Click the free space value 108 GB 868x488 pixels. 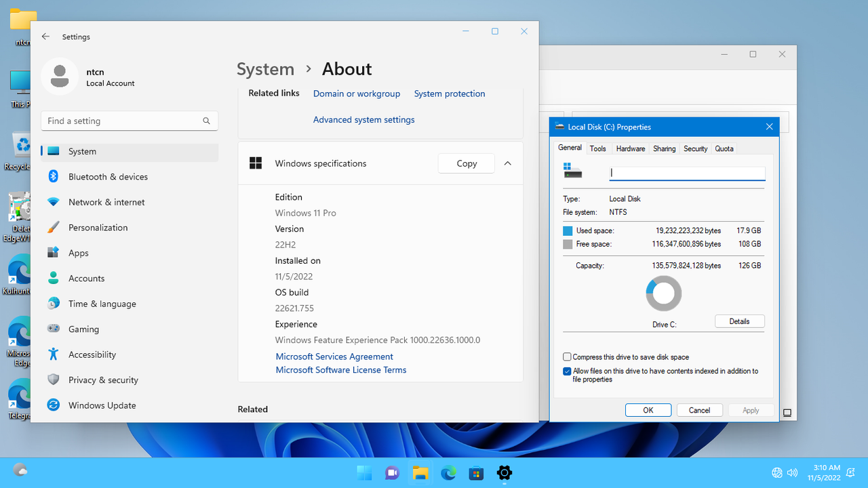pyautogui.click(x=749, y=244)
